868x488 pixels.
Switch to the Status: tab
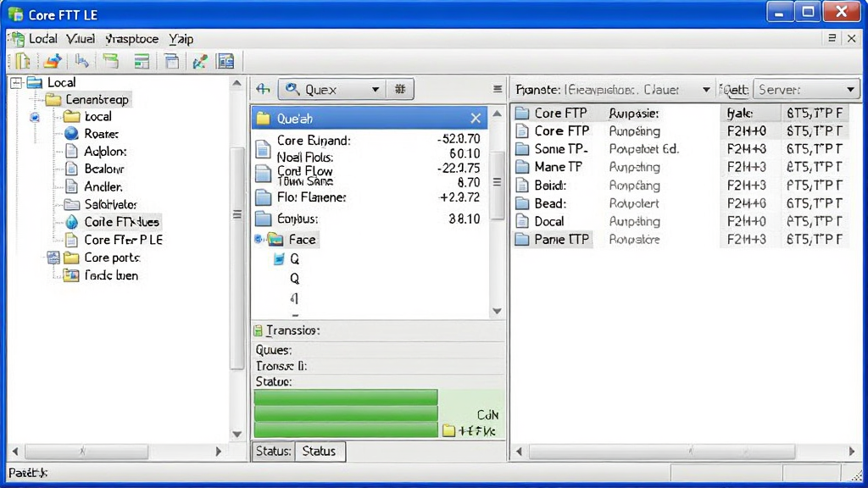click(x=274, y=451)
